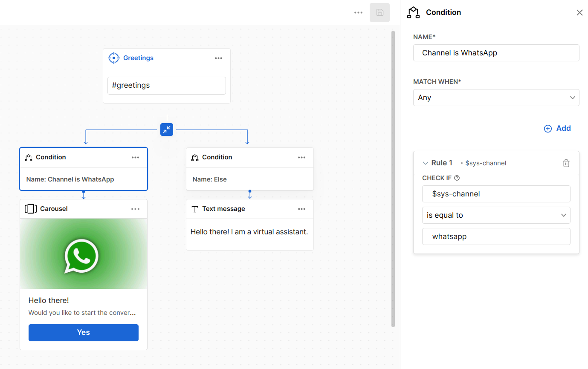Click the Carousel block icon

[31, 209]
